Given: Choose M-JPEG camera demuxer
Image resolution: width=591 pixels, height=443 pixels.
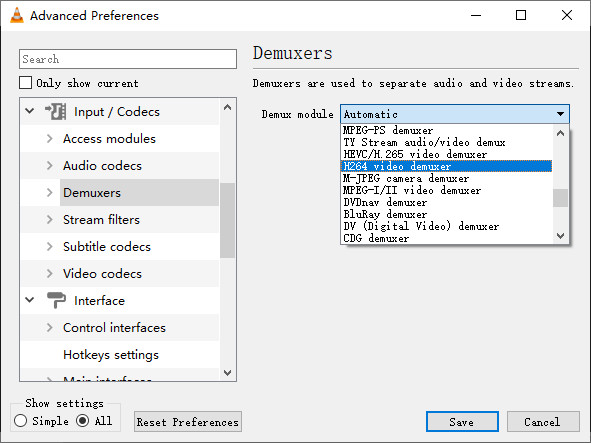Looking at the screenshot, I should [446, 178].
